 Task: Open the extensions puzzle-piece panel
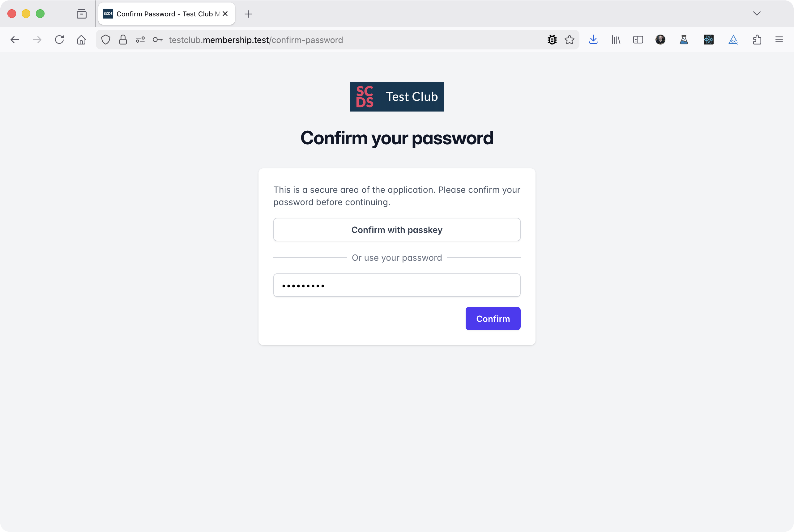[757, 40]
